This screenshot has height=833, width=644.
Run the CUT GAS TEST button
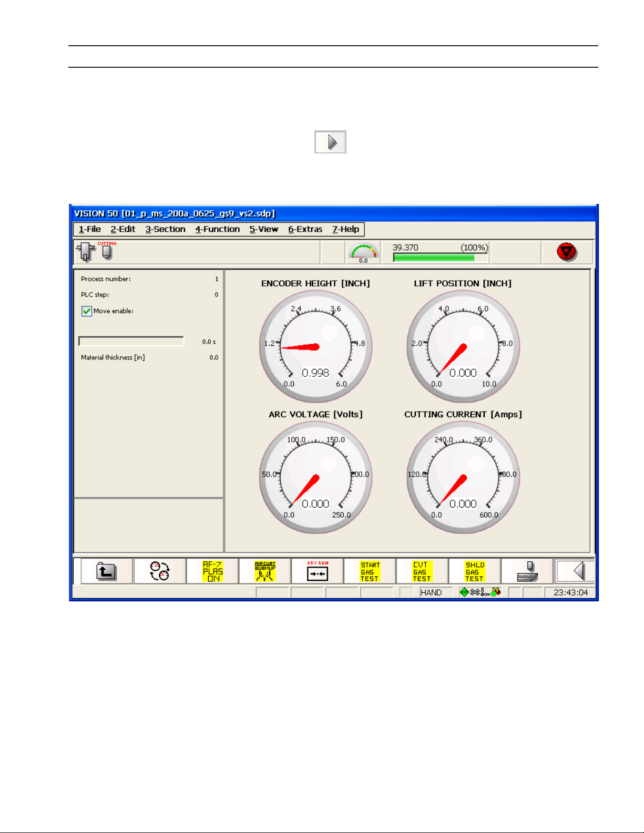[422, 571]
